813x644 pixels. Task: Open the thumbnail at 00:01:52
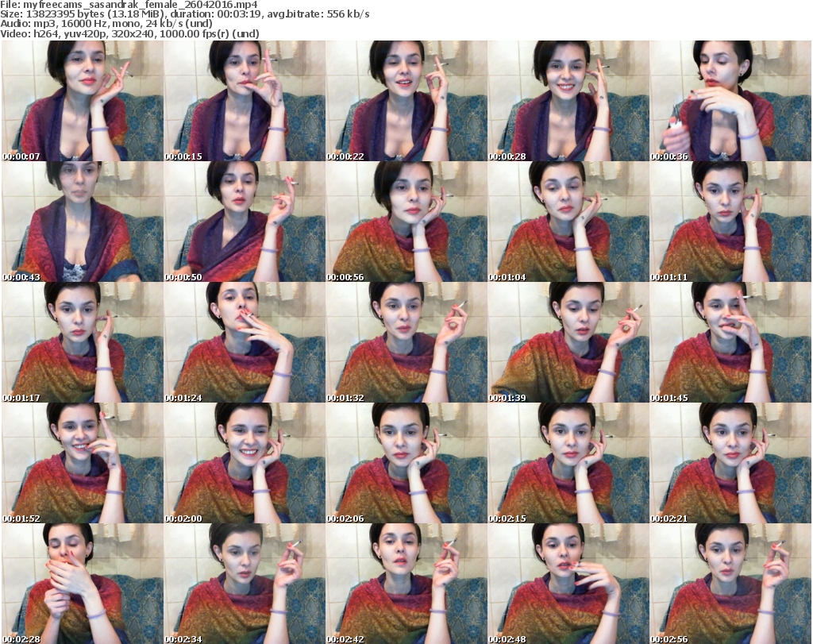click(x=83, y=463)
